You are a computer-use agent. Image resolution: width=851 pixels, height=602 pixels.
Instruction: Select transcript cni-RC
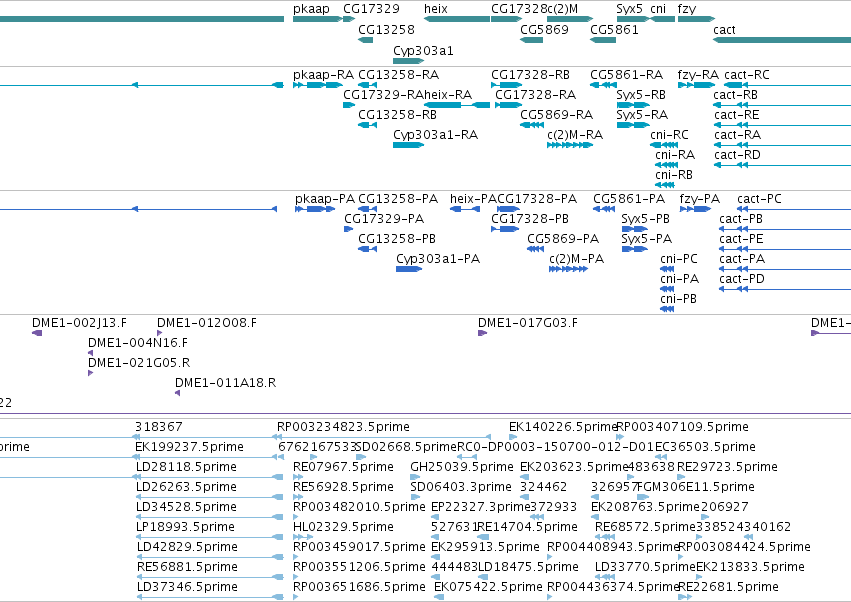(669, 135)
